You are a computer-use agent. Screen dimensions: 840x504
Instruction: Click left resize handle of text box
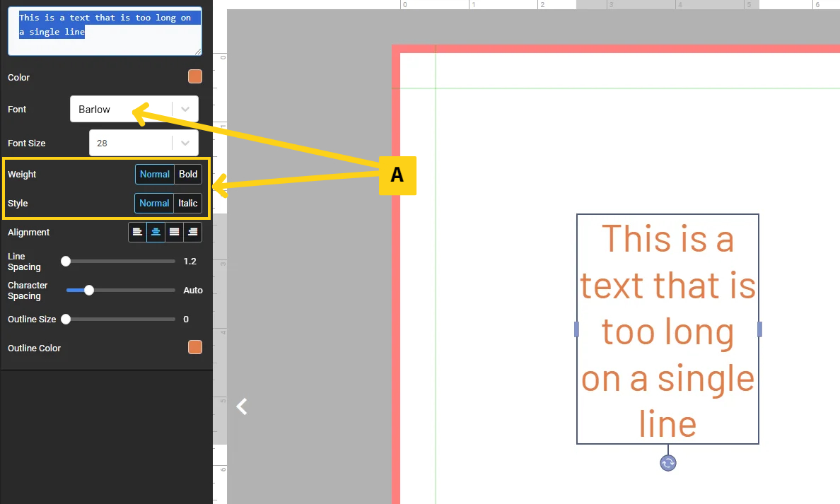576,329
